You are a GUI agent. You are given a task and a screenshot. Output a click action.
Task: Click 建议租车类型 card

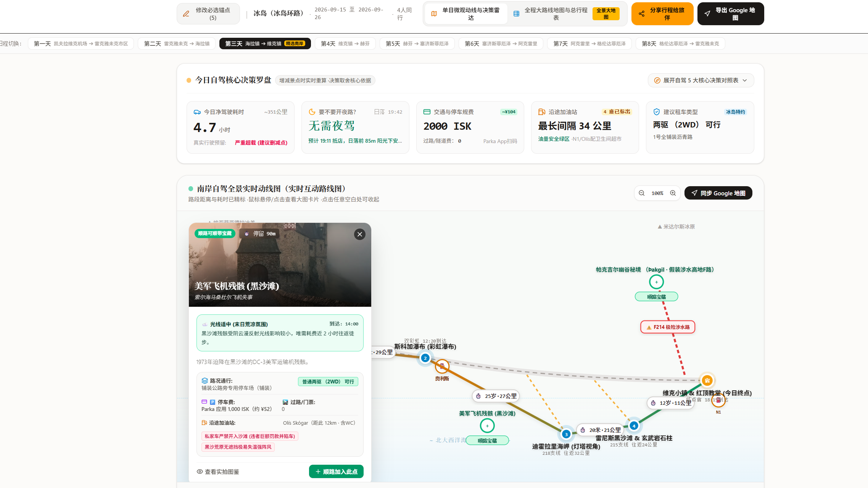tap(700, 127)
